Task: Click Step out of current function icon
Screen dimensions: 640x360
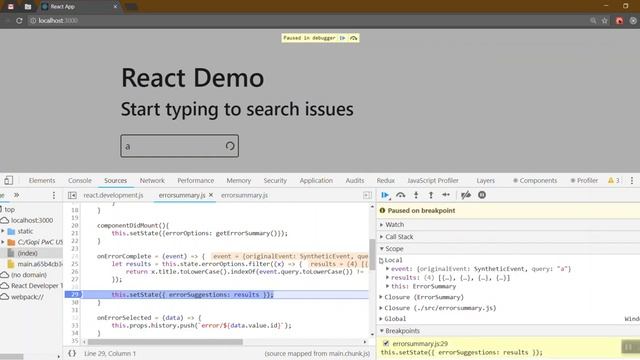Action: [x=431, y=195]
